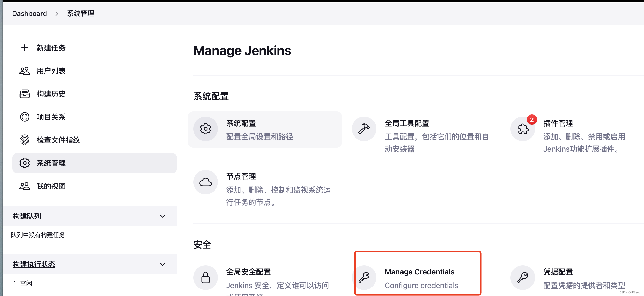Viewport: 644px width, 296px height.
Task: Open 插件管理 plugin manager
Action: pos(558,123)
